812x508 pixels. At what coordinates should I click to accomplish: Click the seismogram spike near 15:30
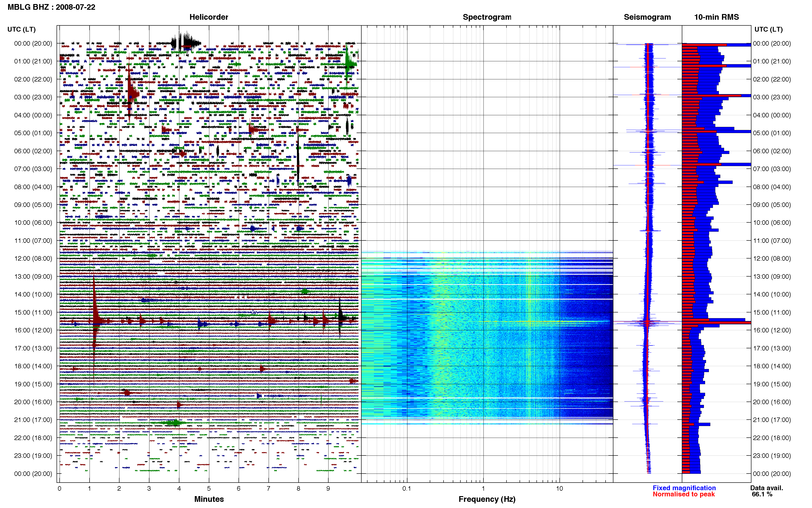(647, 322)
